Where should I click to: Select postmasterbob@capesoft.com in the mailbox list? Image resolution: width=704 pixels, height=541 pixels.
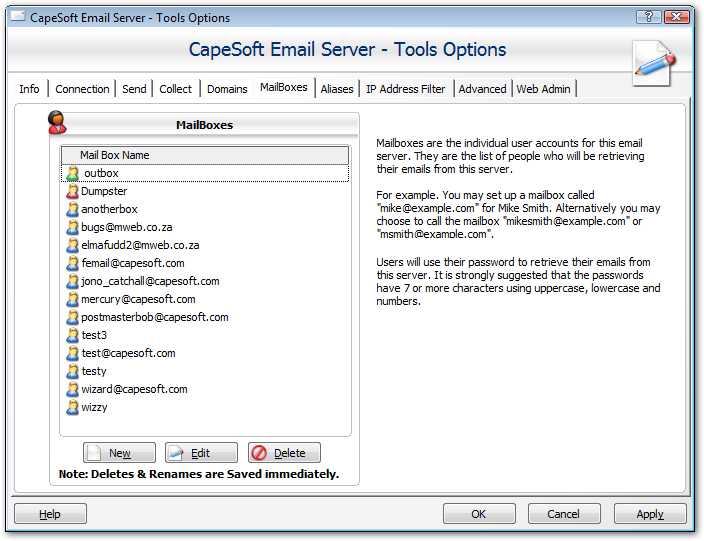point(155,318)
